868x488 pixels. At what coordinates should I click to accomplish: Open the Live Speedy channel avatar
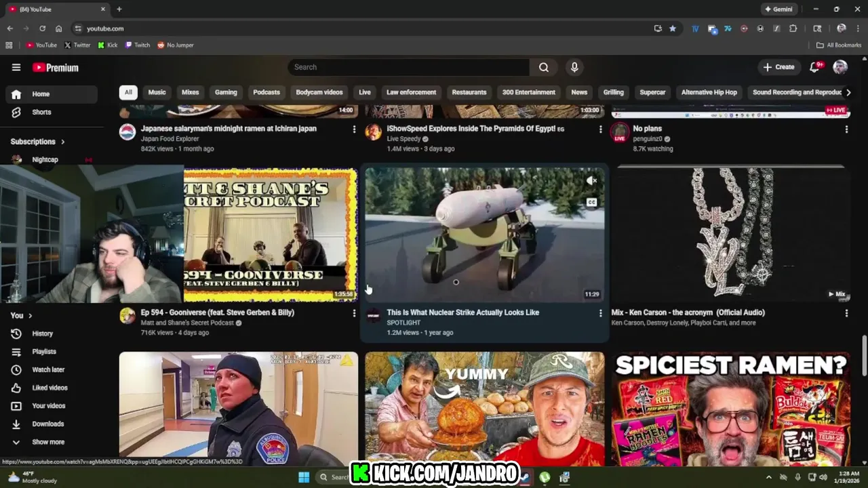pyautogui.click(x=373, y=132)
